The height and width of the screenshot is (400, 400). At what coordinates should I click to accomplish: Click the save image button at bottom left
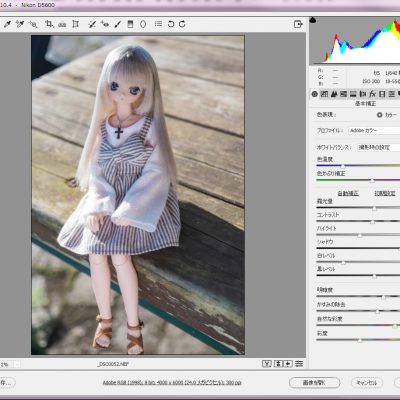tap(7, 383)
